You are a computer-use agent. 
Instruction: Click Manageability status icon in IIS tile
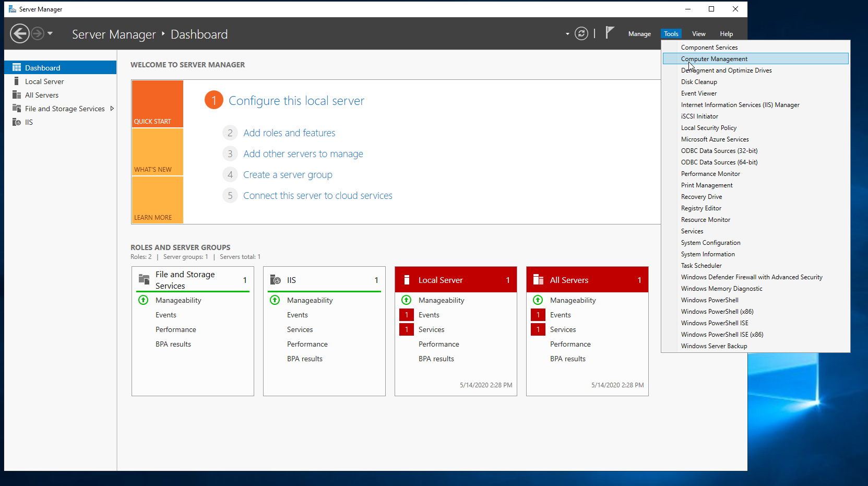click(x=275, y=300)
